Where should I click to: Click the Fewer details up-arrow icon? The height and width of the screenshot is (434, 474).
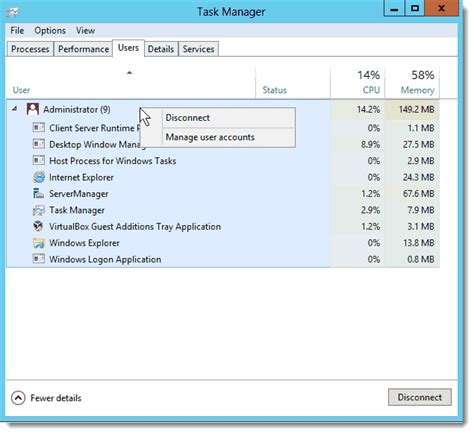[x=18, y=398]
